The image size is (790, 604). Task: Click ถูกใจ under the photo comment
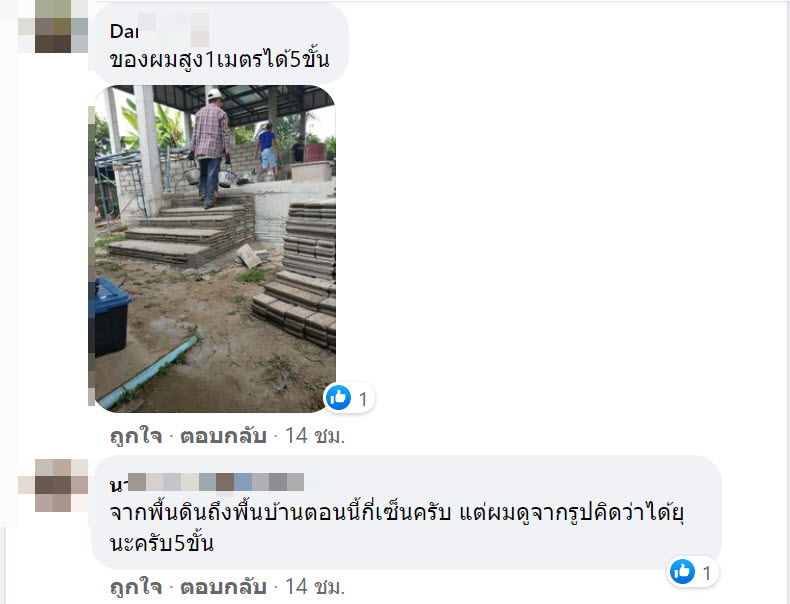136,436
